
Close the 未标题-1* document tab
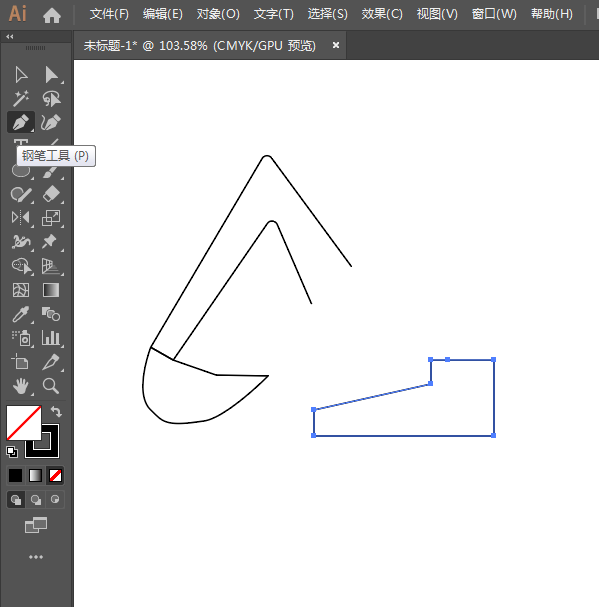tap(336, 45)
